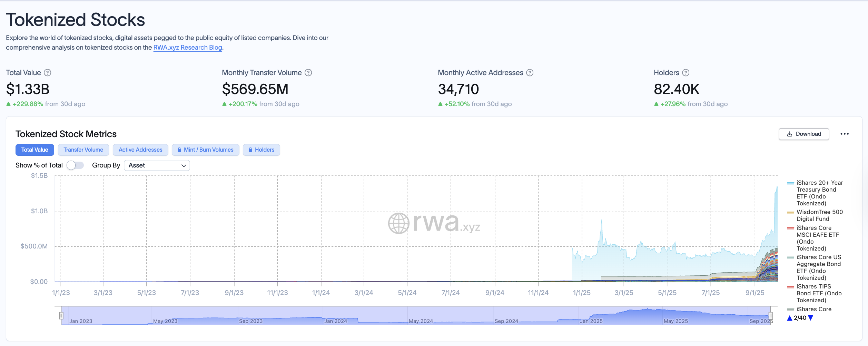
Task: Open the Group By Asset dropdown
Action: point(157,165)
